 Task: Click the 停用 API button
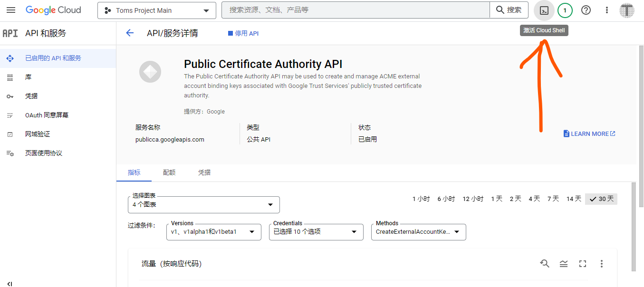point(243,33)
